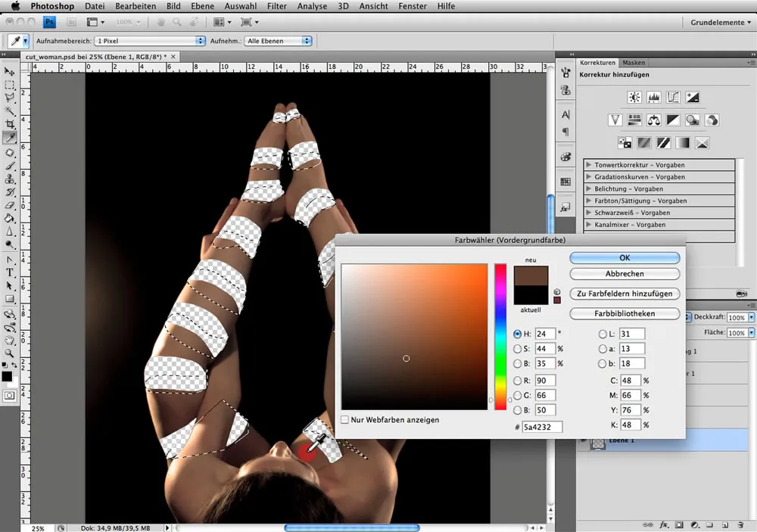Expand Farbton/Sättigung – Vorgaben list

(589, 201)
